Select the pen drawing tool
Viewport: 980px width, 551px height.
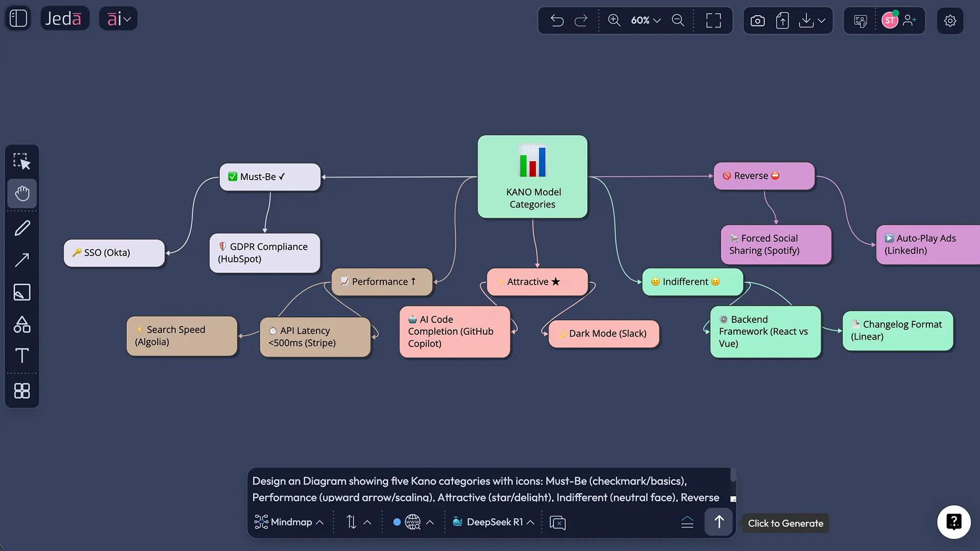[x=22, y=228]
